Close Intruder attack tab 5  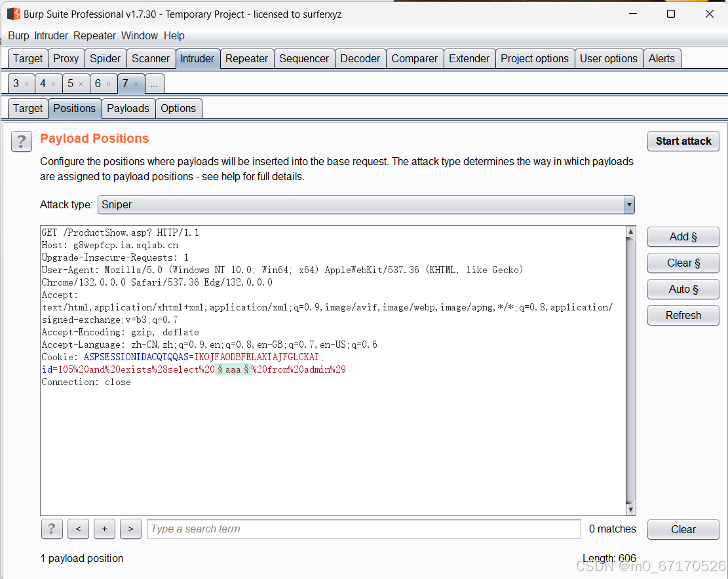pos(81,84)
